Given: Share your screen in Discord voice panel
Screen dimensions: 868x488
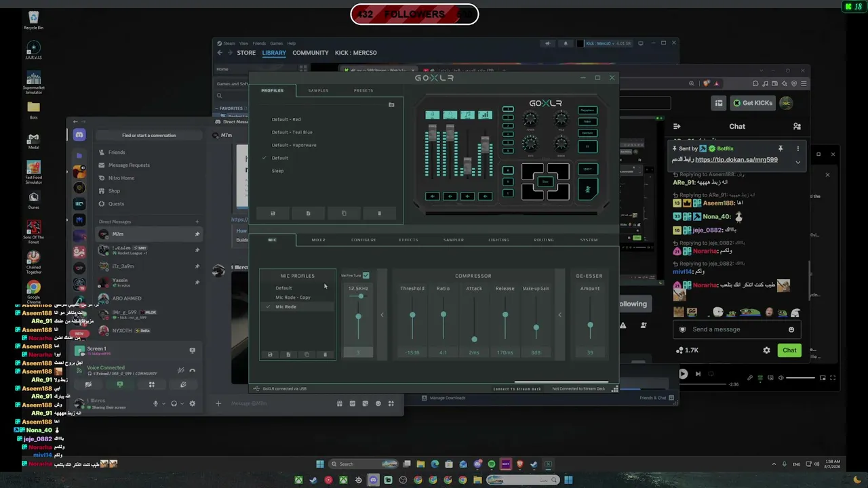Looking at the screenshot, I should click(120, 384).
